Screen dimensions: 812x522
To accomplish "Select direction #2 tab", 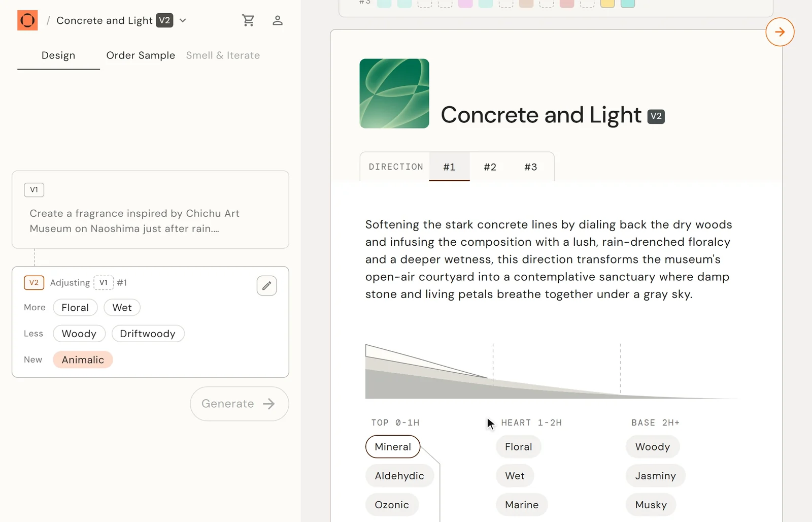I will (490, 167).
